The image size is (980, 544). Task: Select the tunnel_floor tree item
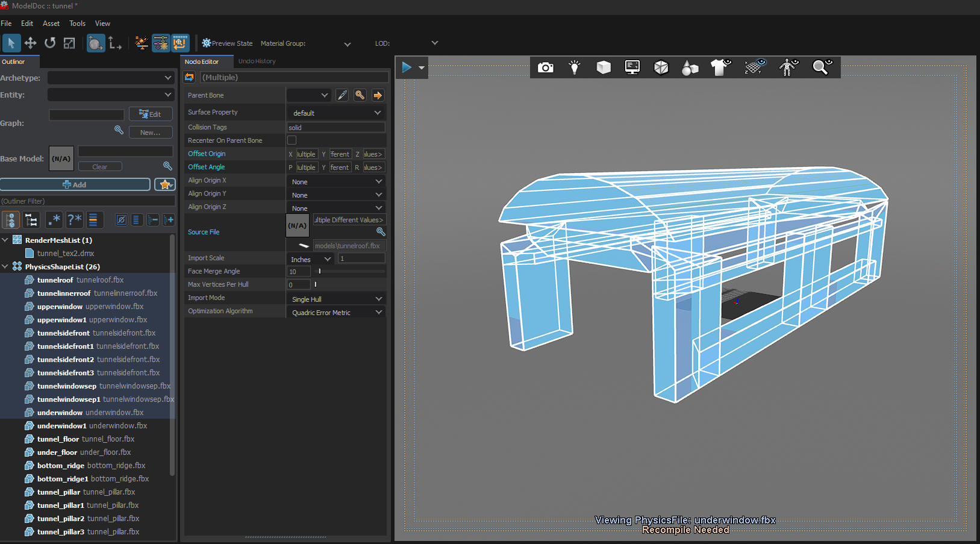(86, 439)
